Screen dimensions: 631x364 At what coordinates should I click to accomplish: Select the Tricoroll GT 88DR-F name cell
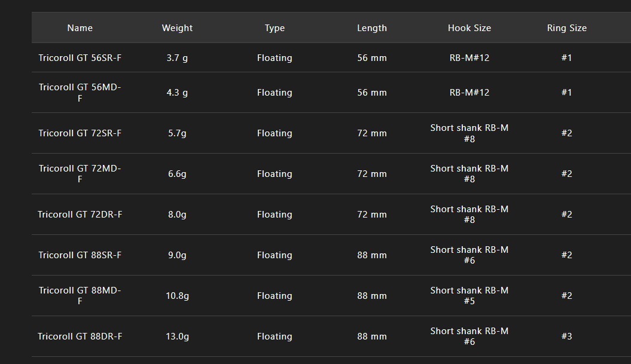[80, 337]
